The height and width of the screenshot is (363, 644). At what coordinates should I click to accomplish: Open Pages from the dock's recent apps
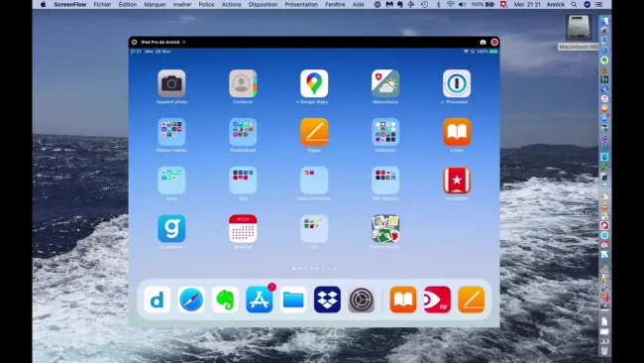(x=471, y=300)
